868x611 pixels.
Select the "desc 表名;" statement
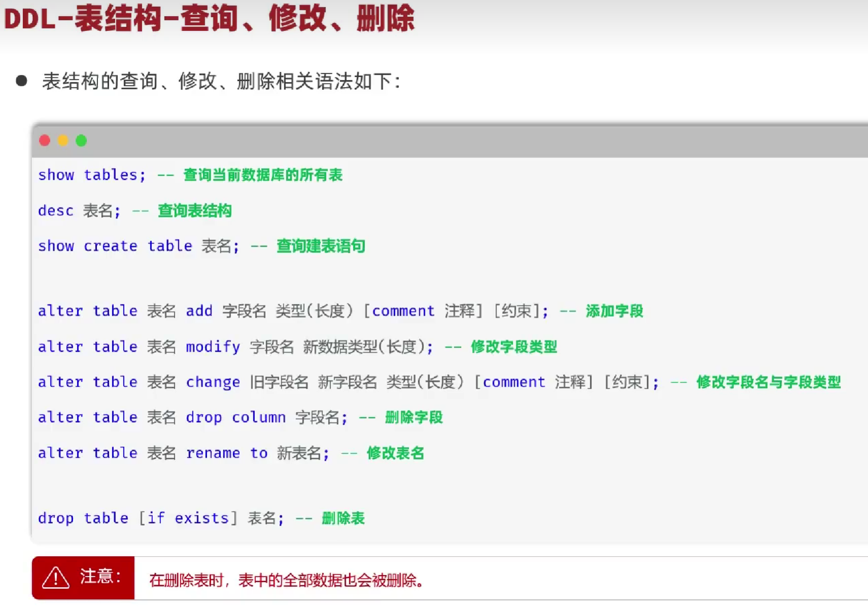(79, 211)
